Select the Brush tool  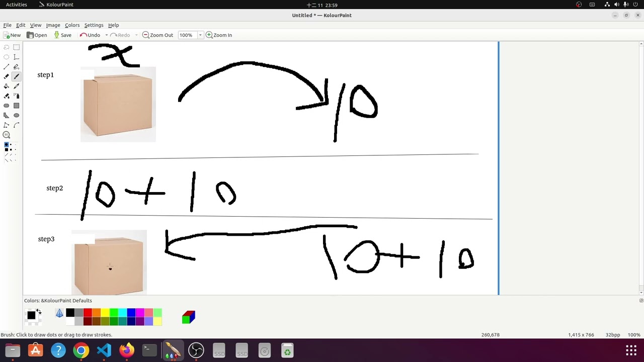pyautogui.click(x=16, y=76)
